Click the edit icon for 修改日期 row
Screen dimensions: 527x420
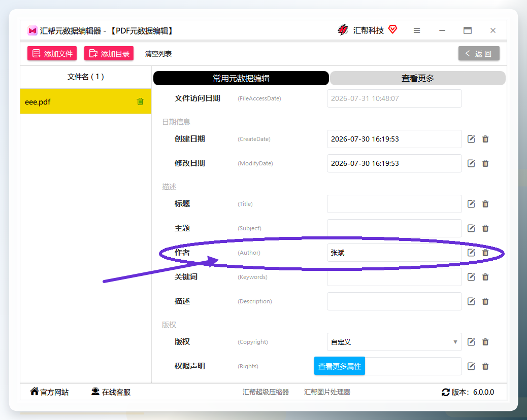(471, 163)
